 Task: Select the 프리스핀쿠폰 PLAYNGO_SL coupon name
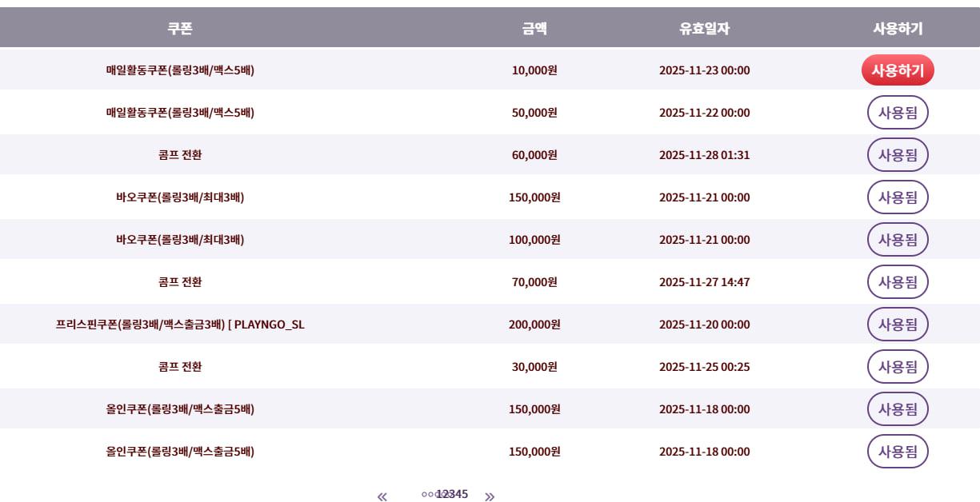coord(180,325)
